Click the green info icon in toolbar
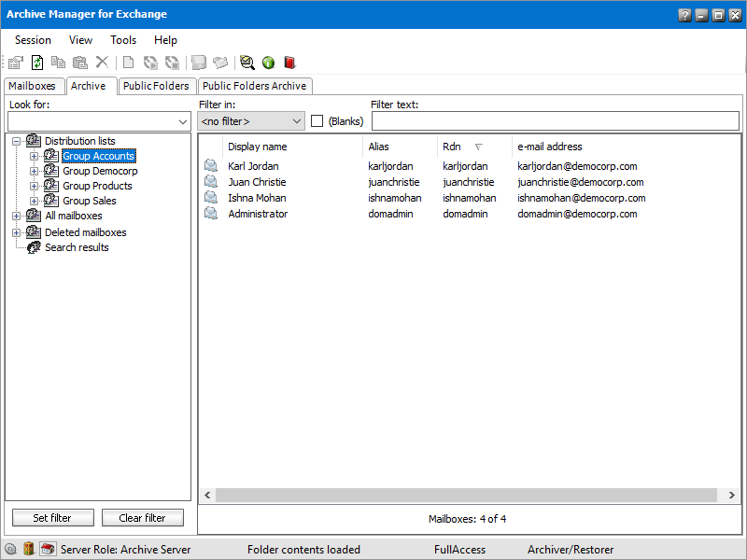Image resolution: width=747 pixels, height=560 pixels. coord(268,63)
